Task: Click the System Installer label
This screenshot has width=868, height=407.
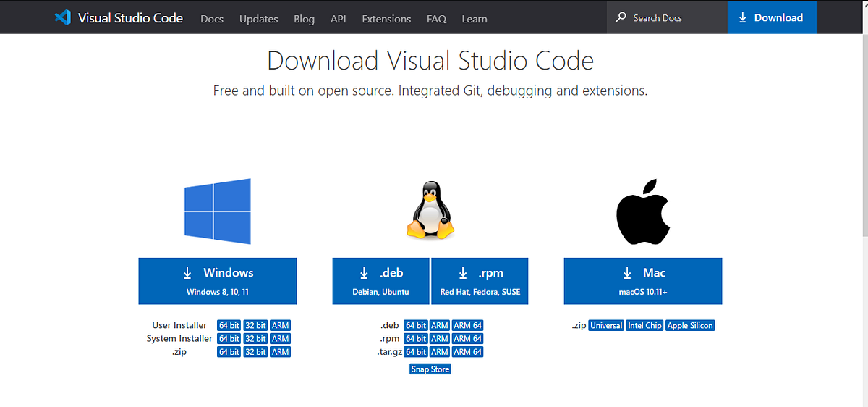Action: click(x=179, y=339)
